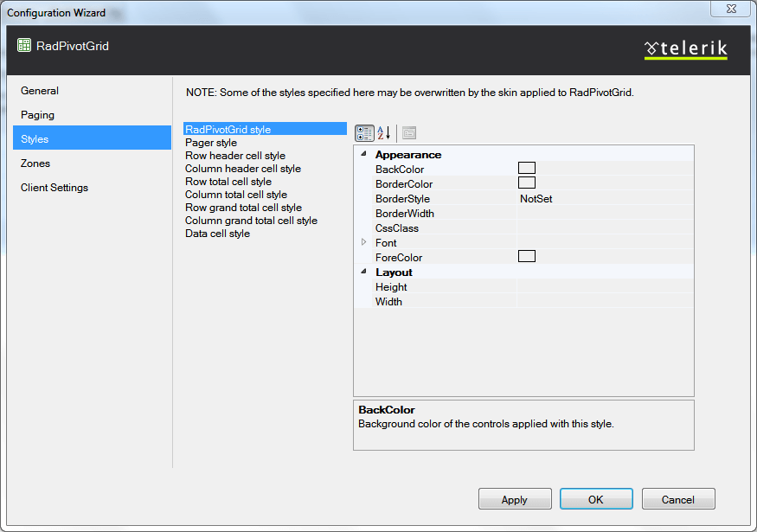Select the Width property label
Viewport: 757px width, 532px height.
click(x=388, y=302)
